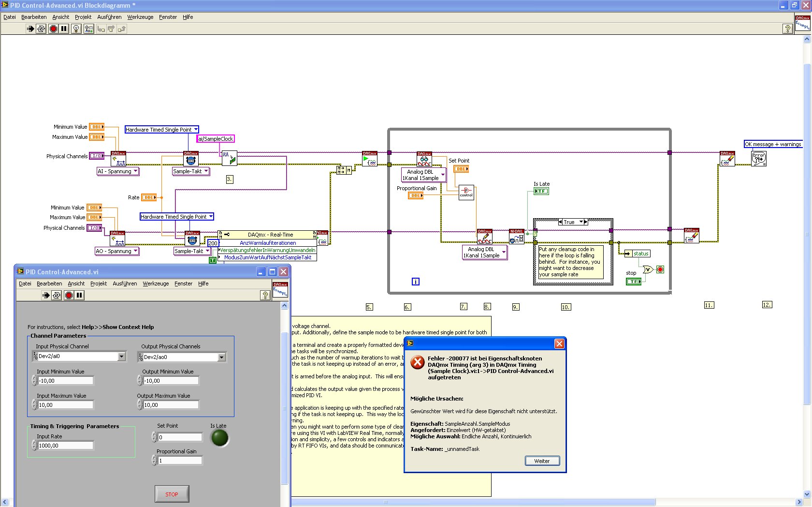
Task: Open context help in block diagram window
Action: tap(787, 29)
